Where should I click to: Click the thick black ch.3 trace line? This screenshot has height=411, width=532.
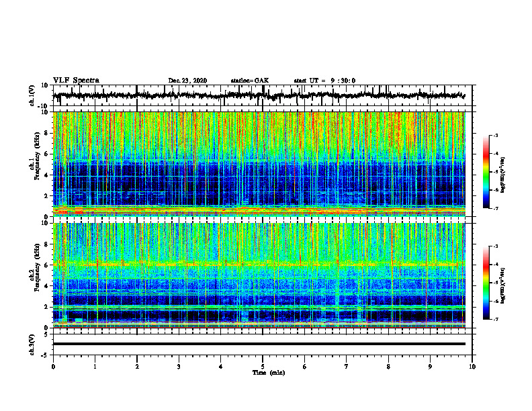[x=259, y=344]
